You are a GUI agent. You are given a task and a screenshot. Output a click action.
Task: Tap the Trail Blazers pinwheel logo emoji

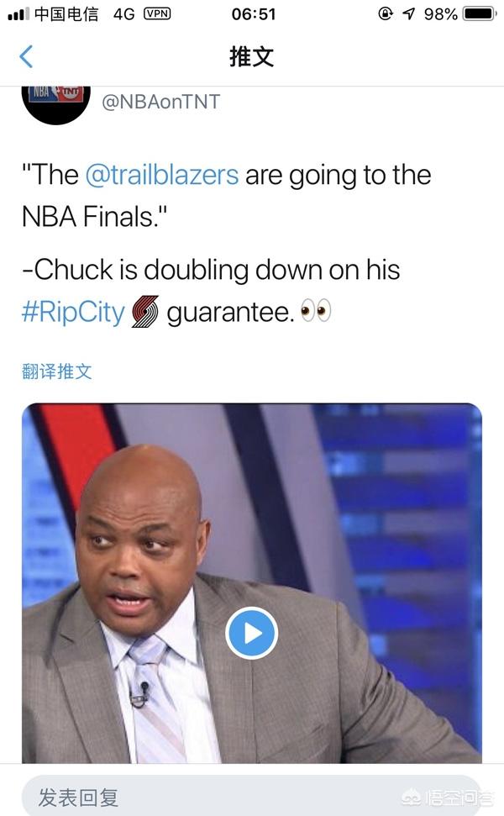tap(145, 312)
